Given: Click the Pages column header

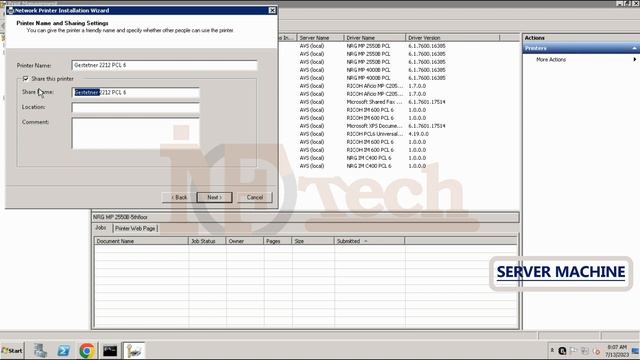Looking at the screenshot, I should click(278, 241).
